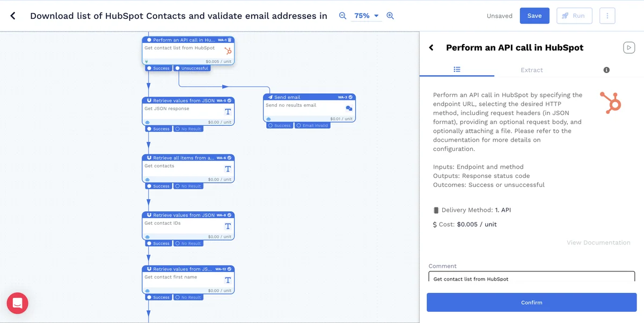Click the play icon in the panel header
This screenshot has width=644, height=323.
[628, 48]
